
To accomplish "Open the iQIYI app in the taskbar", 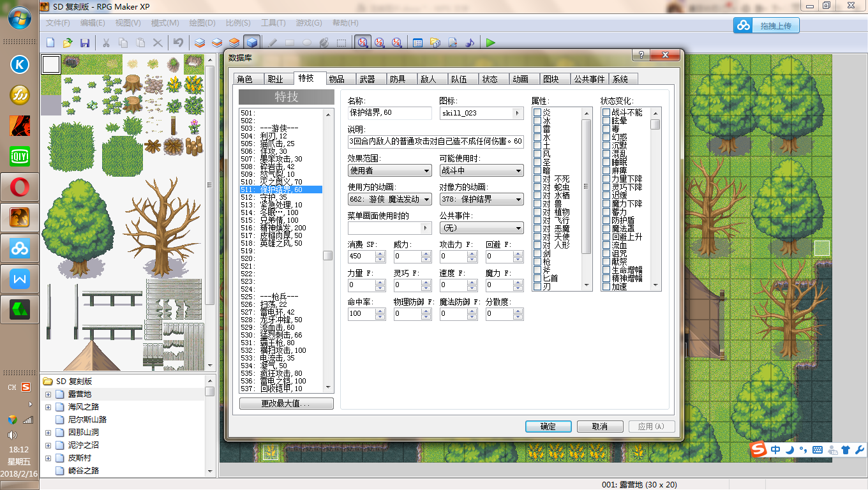I will [20, 156].
